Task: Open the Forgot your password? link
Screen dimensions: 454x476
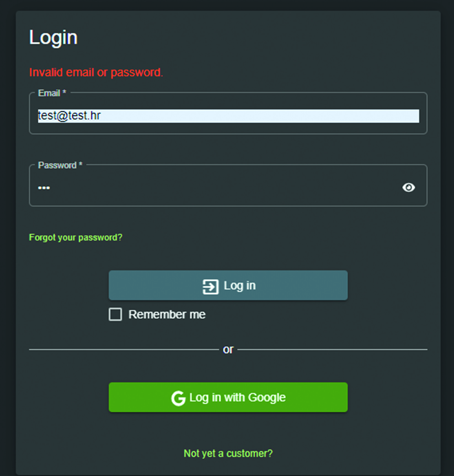Action: click(76, 237)
